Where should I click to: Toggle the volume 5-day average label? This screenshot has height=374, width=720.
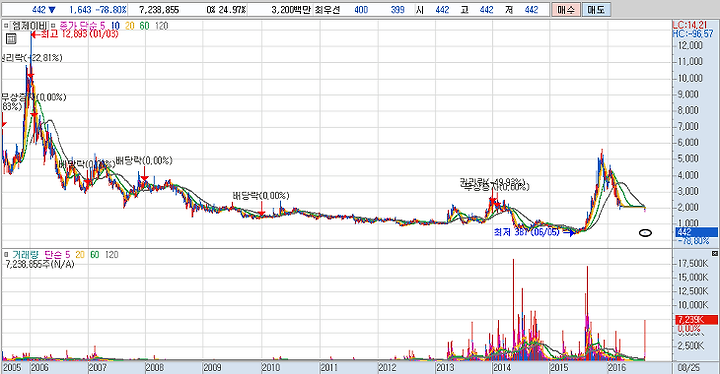[68, 255]
